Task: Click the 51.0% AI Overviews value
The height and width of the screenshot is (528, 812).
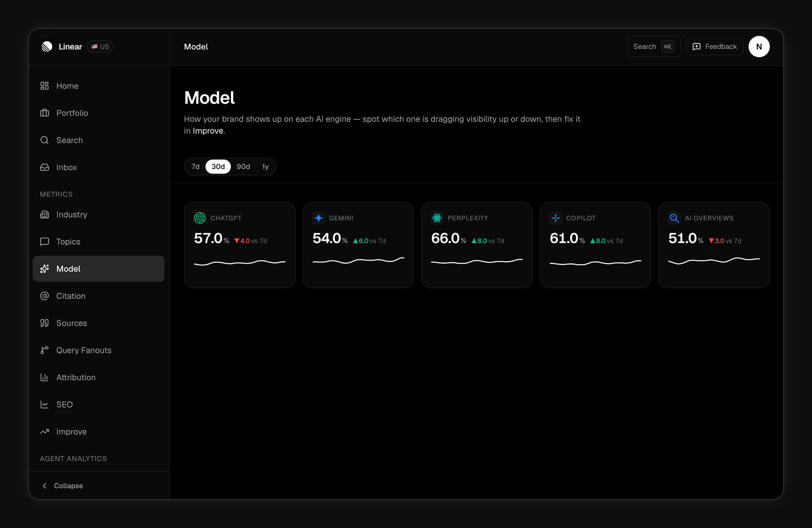Action: [x=686, y=239]
